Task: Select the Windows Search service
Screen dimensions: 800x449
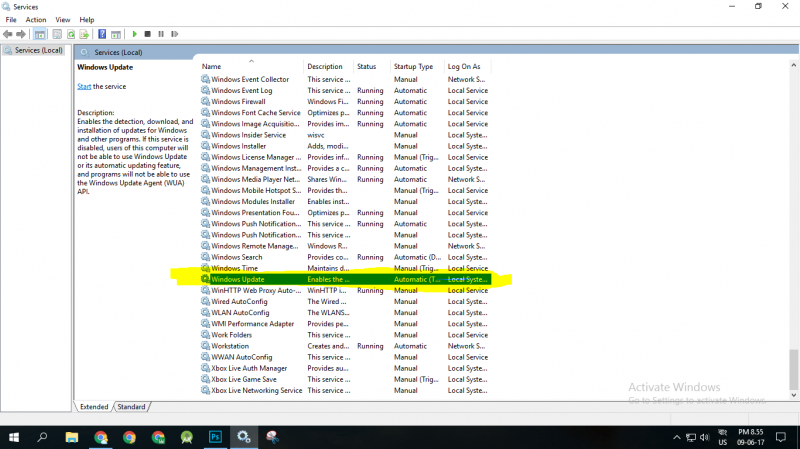Action: [x=345, y=257]
